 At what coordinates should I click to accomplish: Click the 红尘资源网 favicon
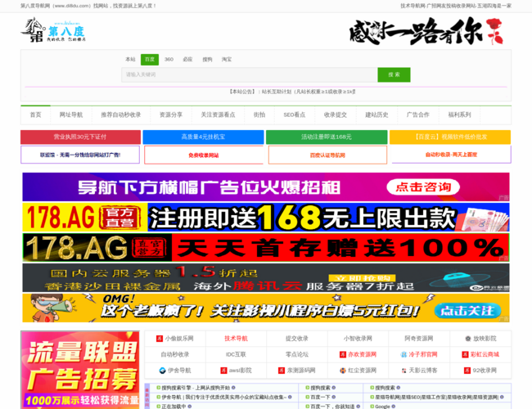(x=343, y=371)
